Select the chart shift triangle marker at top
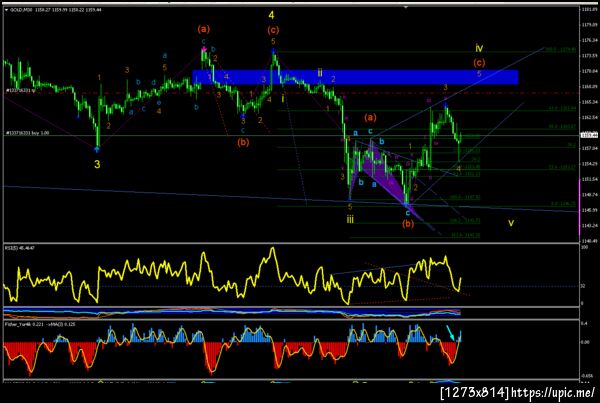The image size is (600, 403). point(406,7)
